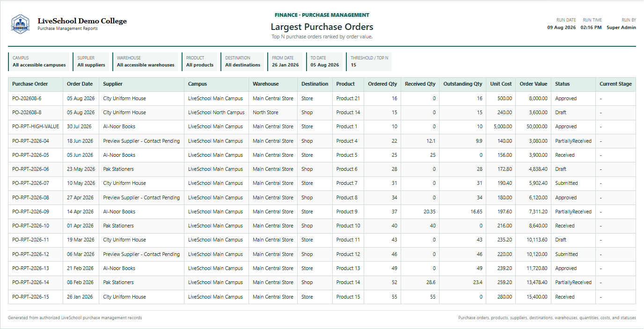Click the "Ordered Qty" column header
The image size is (644, 329).
pos(382,84)
